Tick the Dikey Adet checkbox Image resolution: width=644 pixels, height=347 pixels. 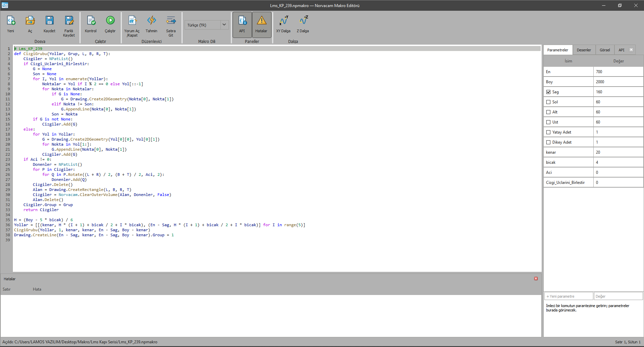[548, 142]
